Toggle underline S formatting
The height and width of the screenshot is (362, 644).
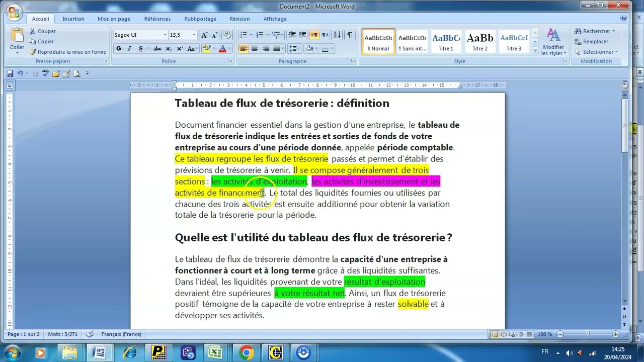coord(140,49)
